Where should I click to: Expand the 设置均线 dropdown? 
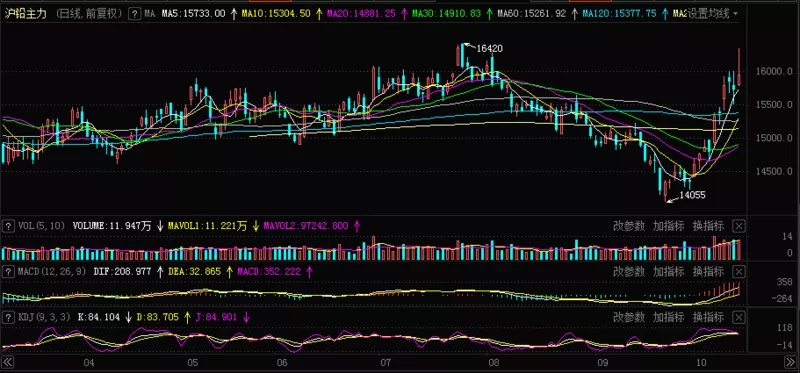click(x=736, y=14)
